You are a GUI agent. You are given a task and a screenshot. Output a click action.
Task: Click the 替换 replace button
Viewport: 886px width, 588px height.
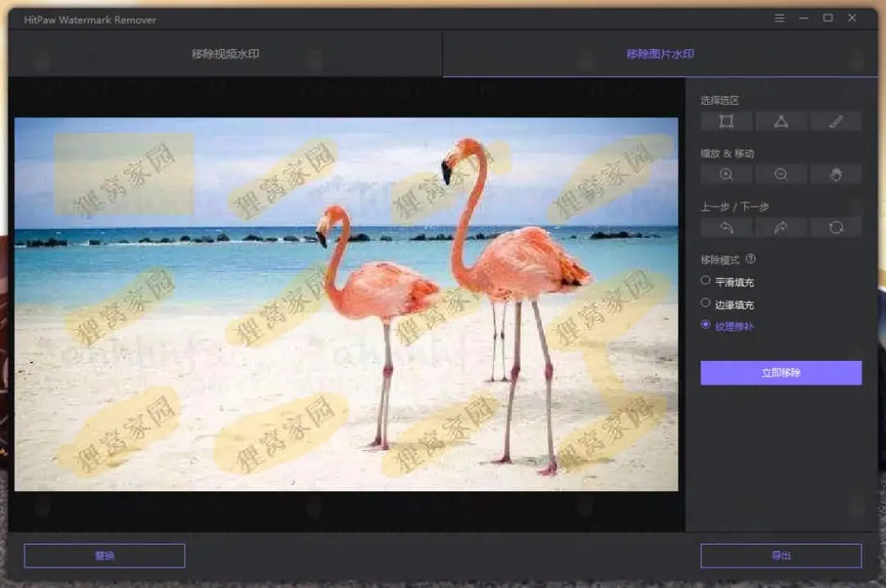[104, 555]
